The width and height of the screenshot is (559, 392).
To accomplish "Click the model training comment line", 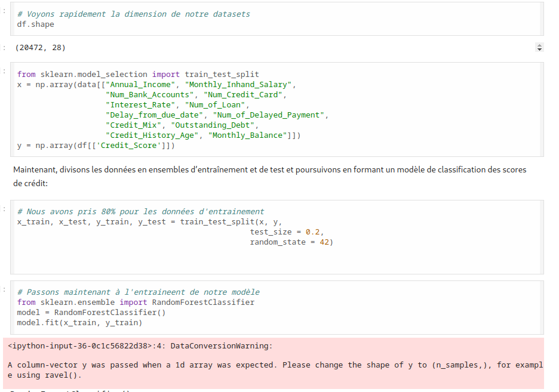I will tap(138, 292).
